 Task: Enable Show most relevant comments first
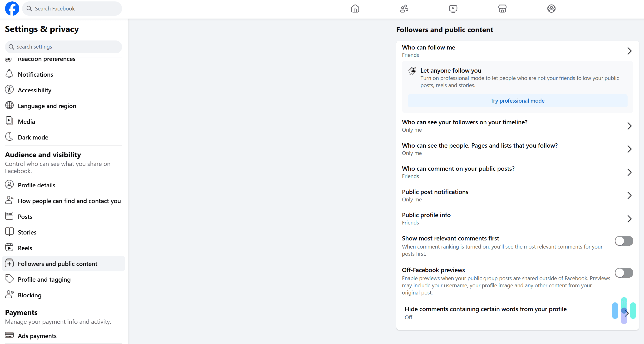624,241
